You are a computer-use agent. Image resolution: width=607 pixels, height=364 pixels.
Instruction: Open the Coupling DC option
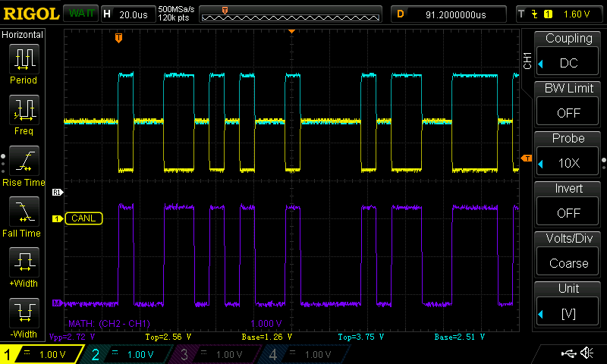(x=568, y=63)
